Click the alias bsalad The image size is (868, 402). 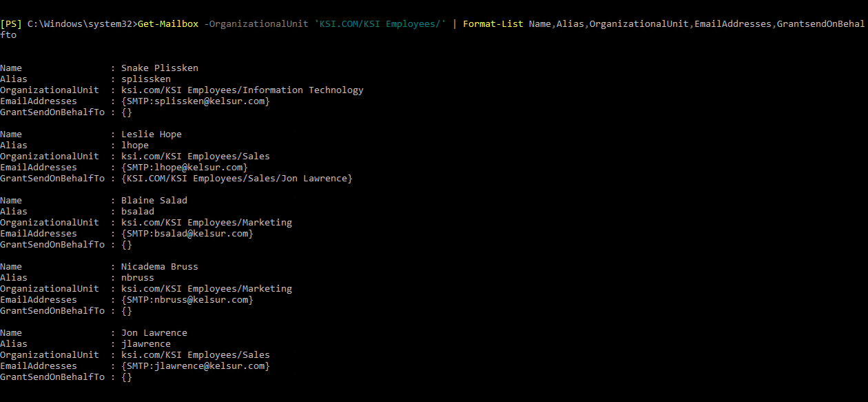[138, 212]
